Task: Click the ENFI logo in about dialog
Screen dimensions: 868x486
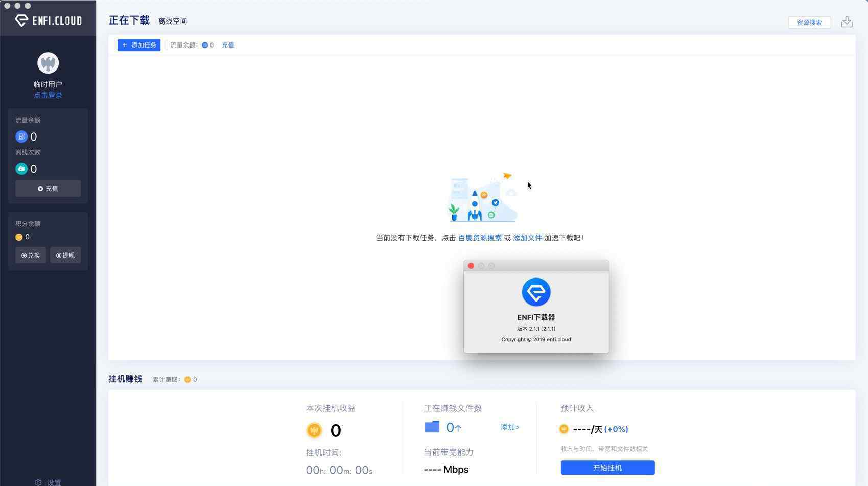Action: tap(536, 292)
